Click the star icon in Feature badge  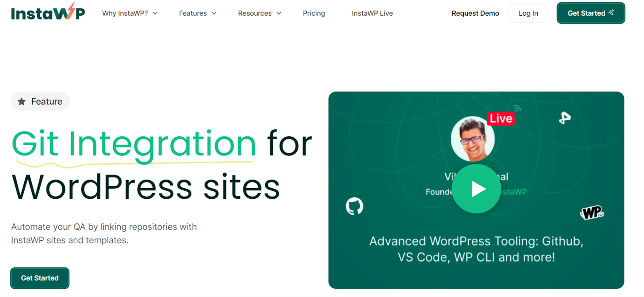[x=22, y=101]
